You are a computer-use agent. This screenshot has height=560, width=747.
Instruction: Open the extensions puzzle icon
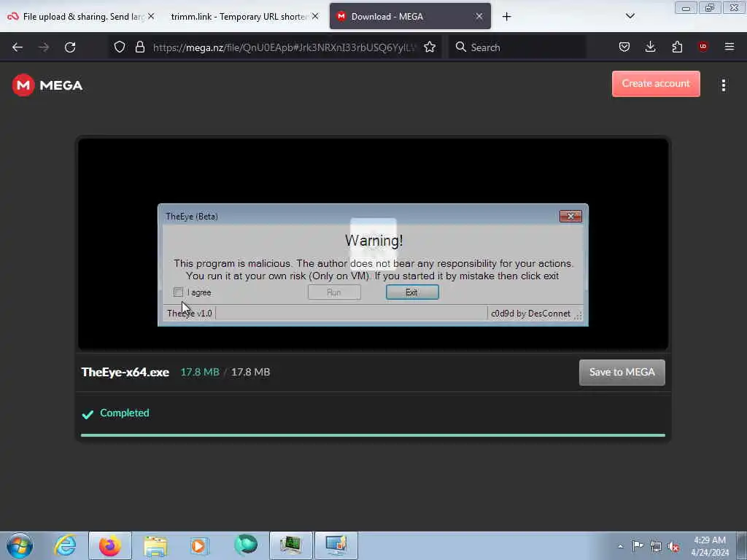point(677,47)
